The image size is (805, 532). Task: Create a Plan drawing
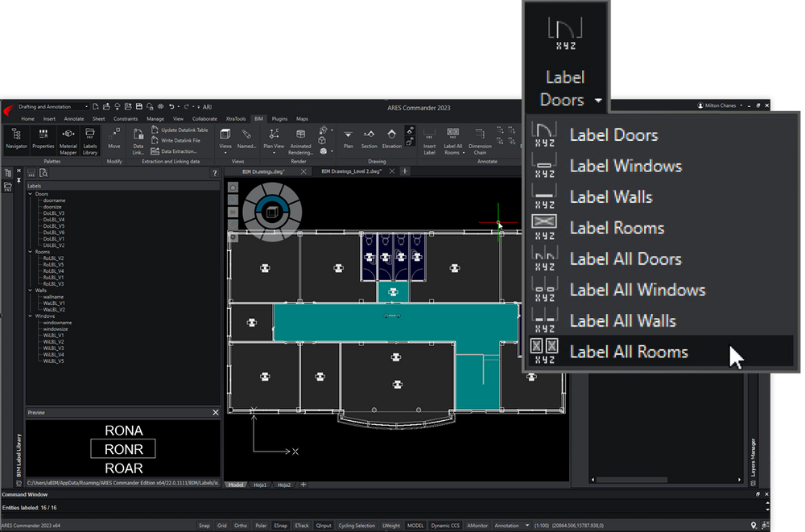point(348,138)
